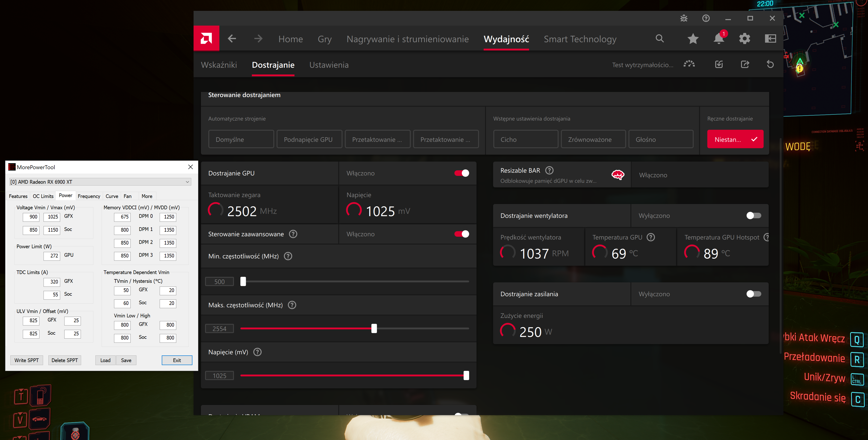Click the Maks. częstotliwość slider handle
This screenshot has height=440, width=868.
coord(374,328)
